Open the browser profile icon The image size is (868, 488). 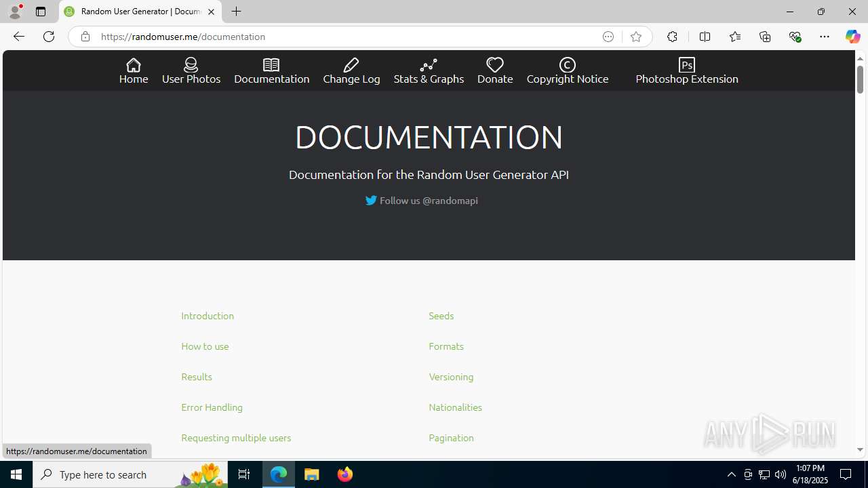point(15,12)
